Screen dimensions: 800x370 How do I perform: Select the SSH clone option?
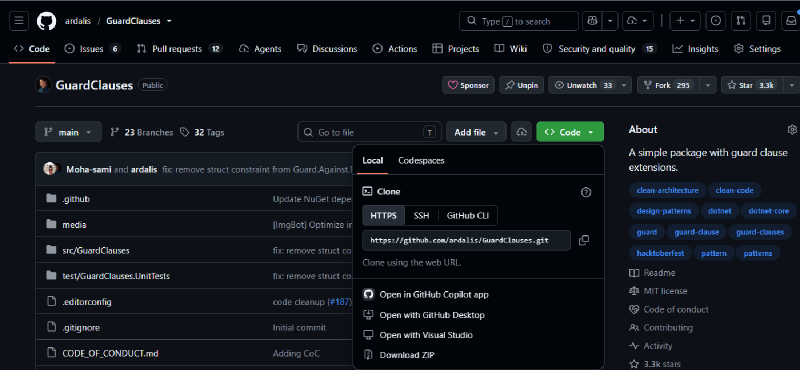421,215
